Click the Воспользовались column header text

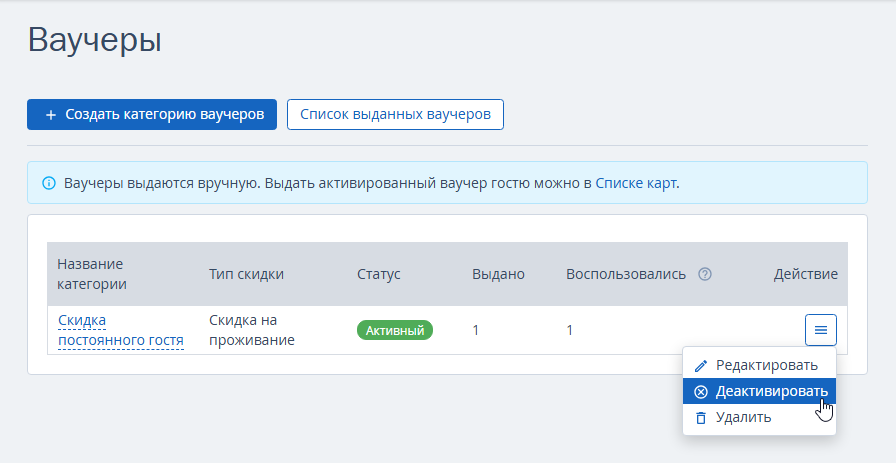[626, 274]
